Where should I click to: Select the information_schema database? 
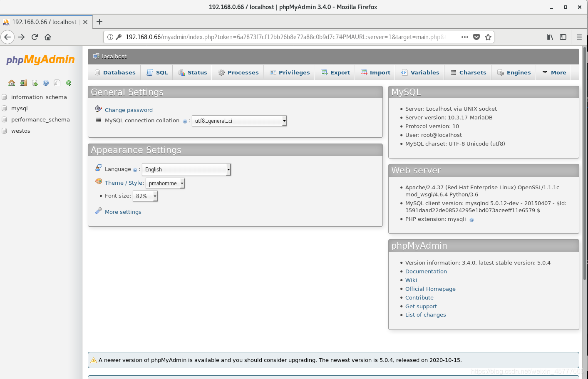[x=39, y=97]
